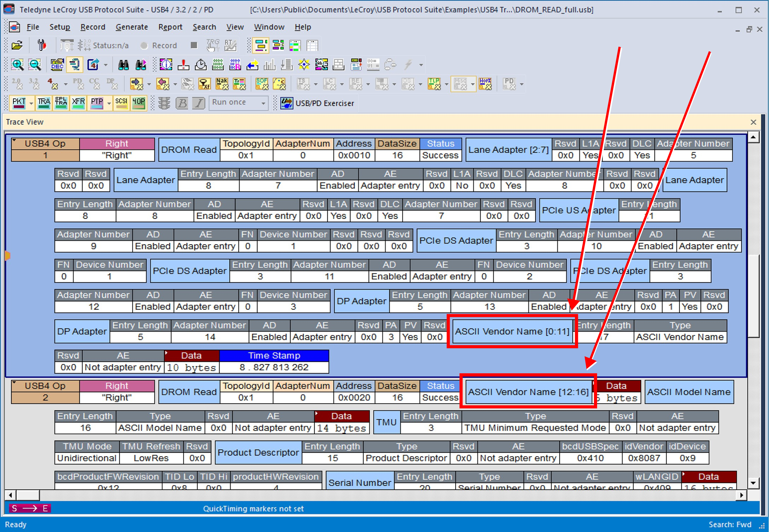This screenshot has height=532, width=769.
Task: Toggle the PKT packet level view
Action: [x=19, y=103]
